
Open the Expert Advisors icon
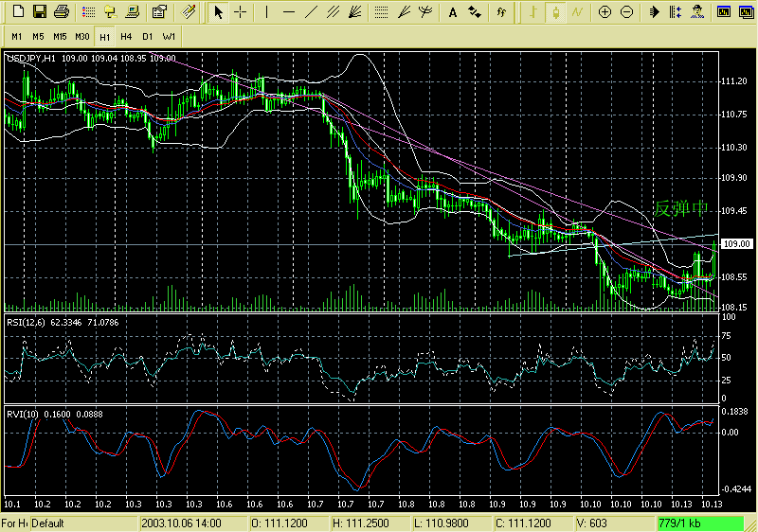click(696, 12)
